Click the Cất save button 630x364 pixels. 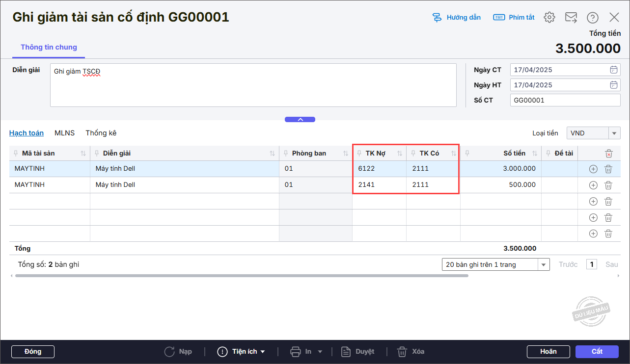point(597,352)
